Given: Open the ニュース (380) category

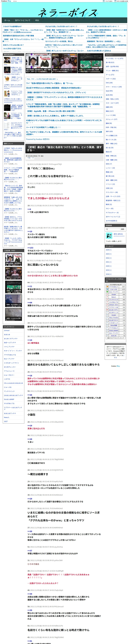Looking at the screenshot, I should click(x=111, y=115).
